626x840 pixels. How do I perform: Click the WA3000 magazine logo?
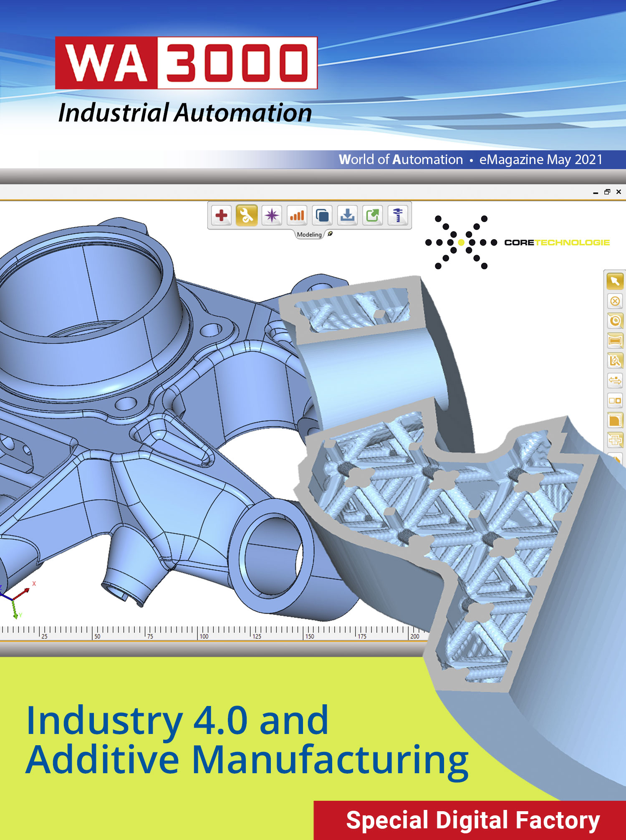[186, 63]
